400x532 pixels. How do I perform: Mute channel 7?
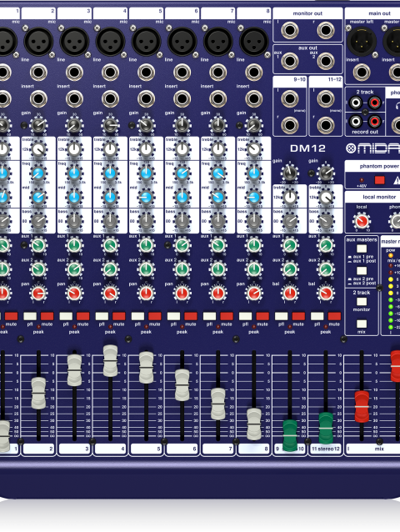point(227,316)
